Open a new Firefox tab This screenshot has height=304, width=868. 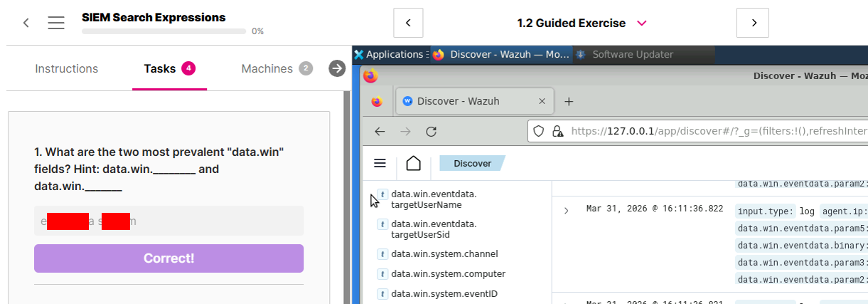[569, 101]
